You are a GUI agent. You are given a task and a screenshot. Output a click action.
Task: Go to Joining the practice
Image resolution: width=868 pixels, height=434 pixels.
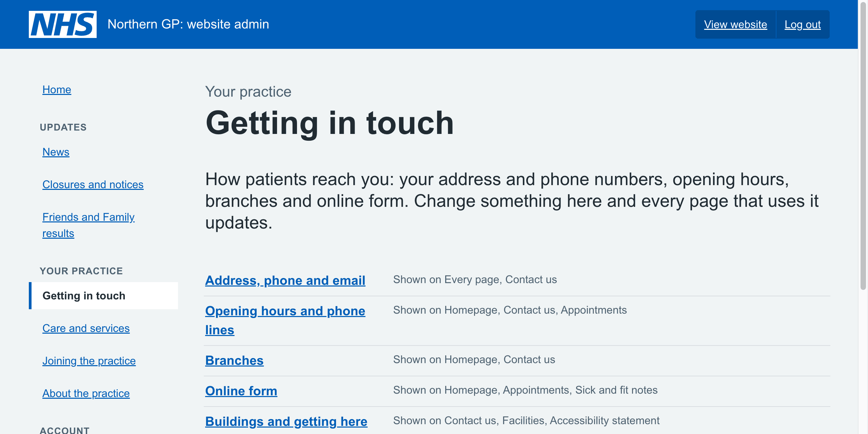tap(89, 361)
